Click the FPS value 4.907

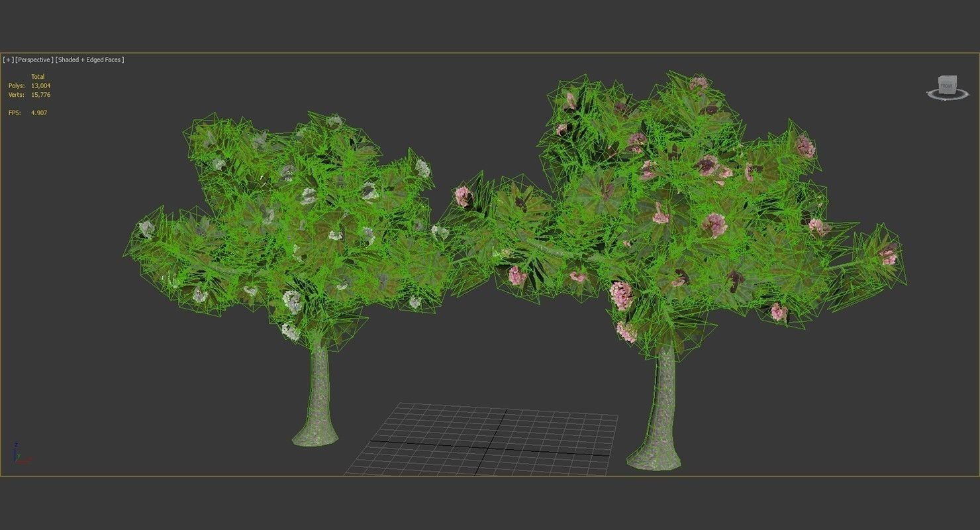(39, 113)
